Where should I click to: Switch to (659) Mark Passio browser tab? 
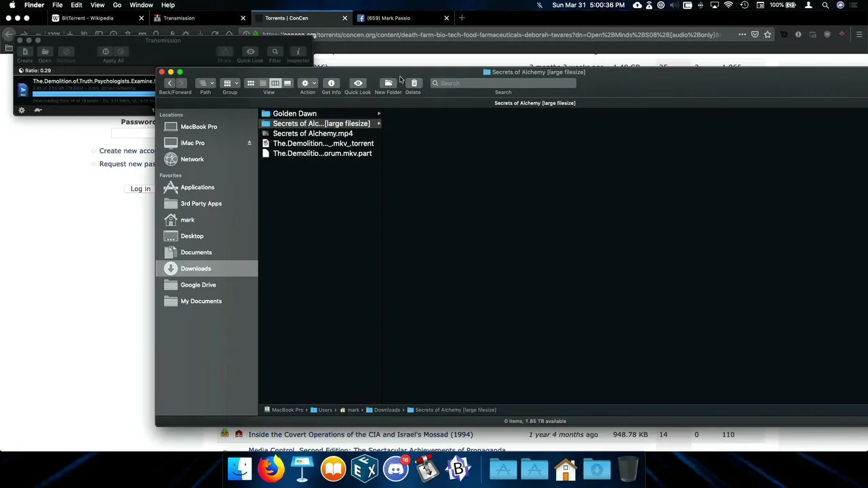pyautogui.click(x=403, y=18)
